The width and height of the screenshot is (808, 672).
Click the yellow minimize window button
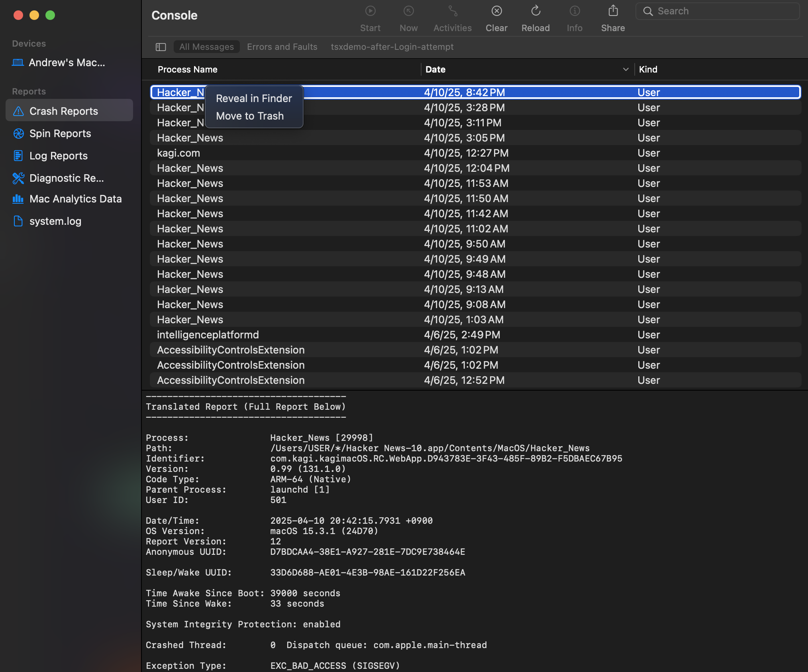(x=34, y=15)
